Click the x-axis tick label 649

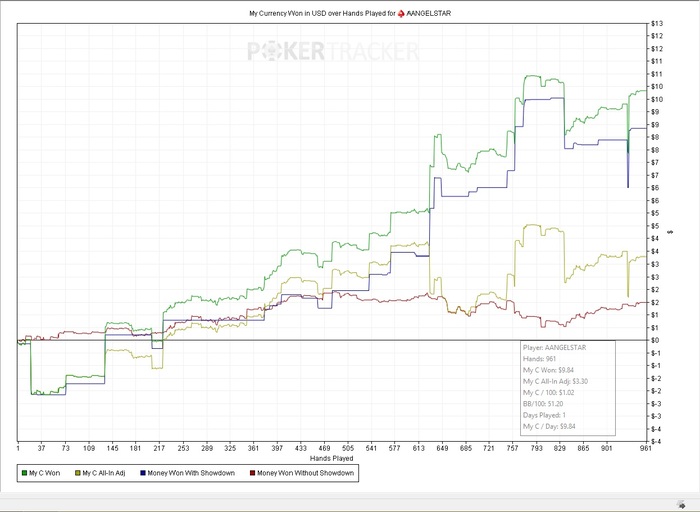tap(442, 448)
